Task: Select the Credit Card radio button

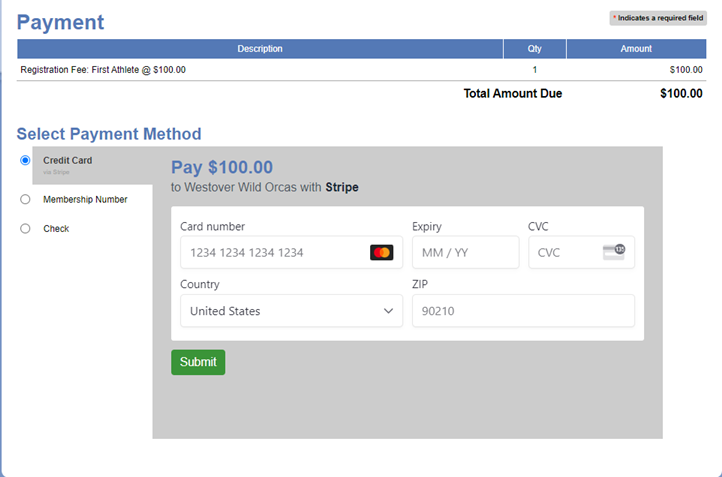Action: pos(25,160)
